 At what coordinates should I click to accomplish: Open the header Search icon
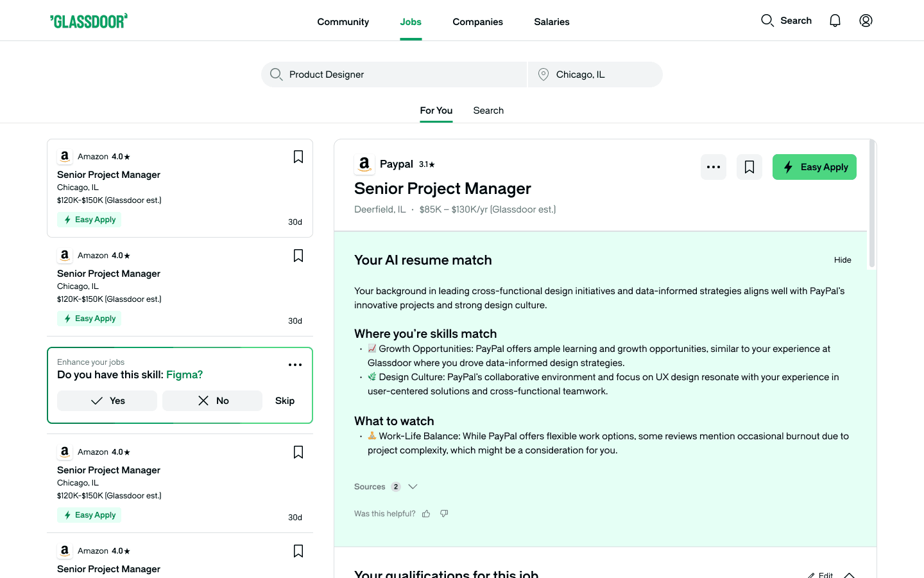click(767, 21)
